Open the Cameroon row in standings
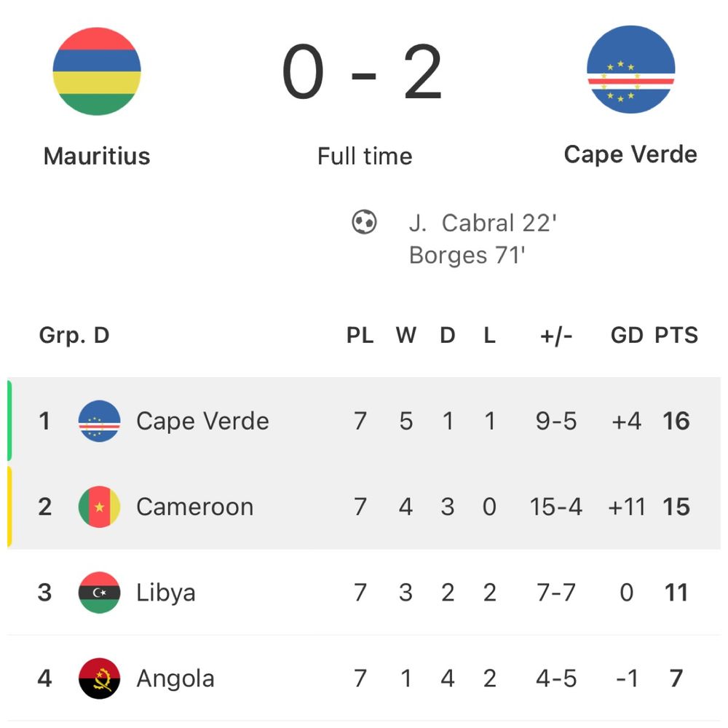728x728 pixels. pyautogui.click(x=364, y=507)
